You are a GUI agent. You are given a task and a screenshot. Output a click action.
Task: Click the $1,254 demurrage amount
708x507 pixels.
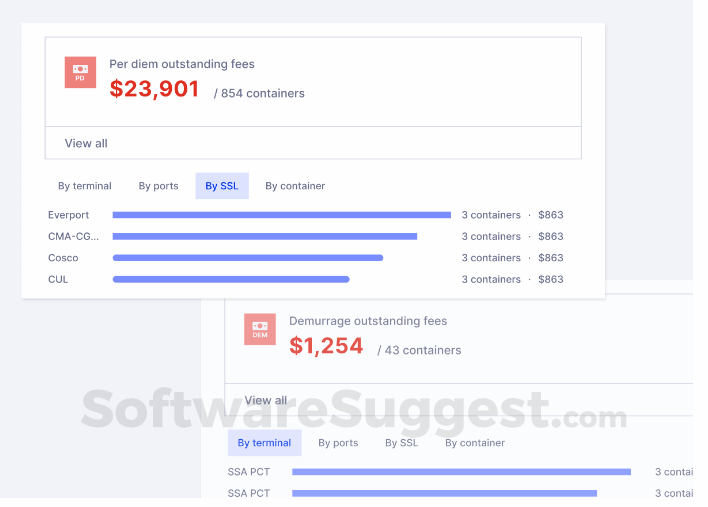click(x=326, y=346)
